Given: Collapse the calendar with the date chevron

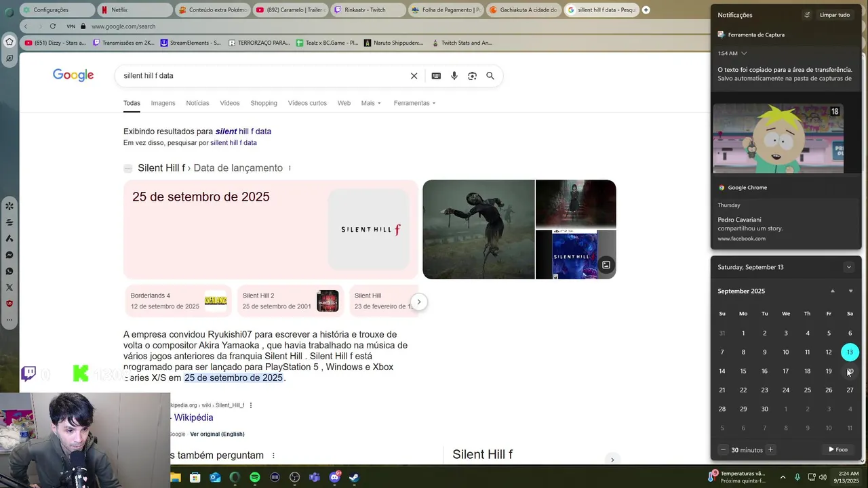Looking at the screenshot, I should [x=848, y=267].
